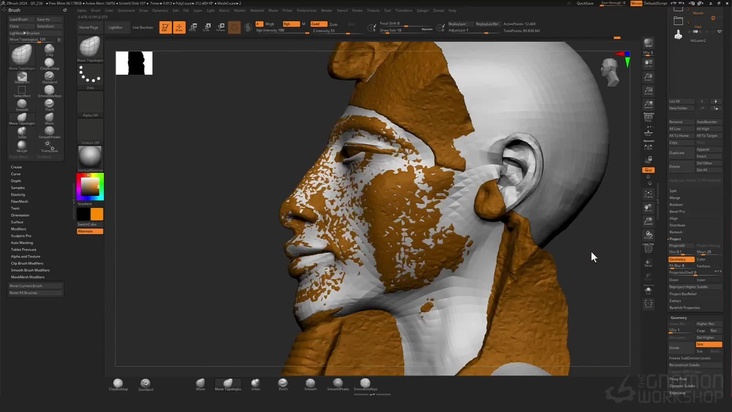Activate the Move mode toolbar icon
Screen dimensions: 732x412
193,27
